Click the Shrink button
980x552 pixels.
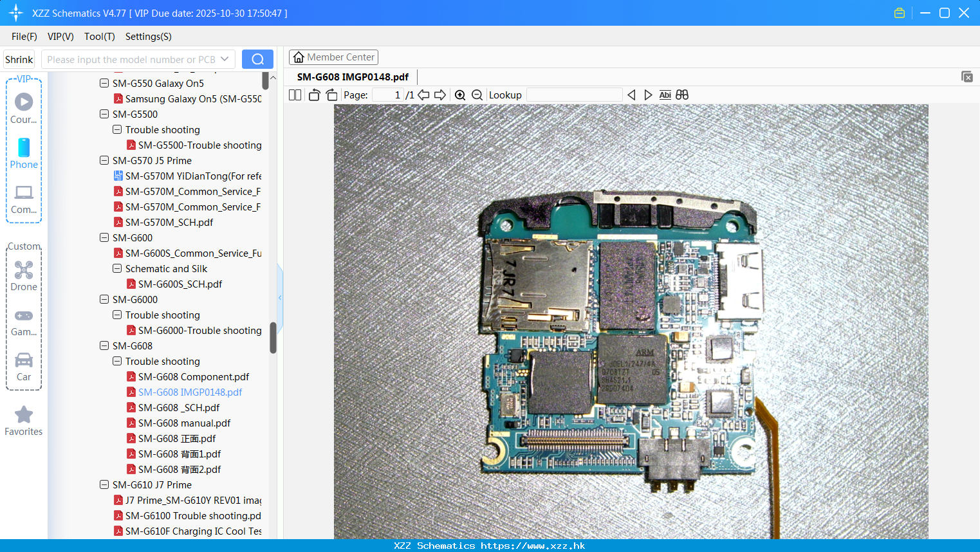(x=19, y=59)
